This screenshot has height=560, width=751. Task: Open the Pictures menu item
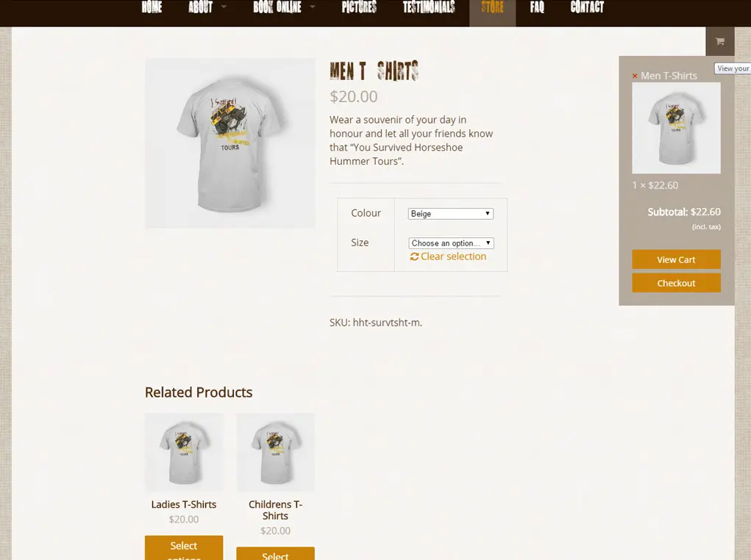(x=359, y=7)
